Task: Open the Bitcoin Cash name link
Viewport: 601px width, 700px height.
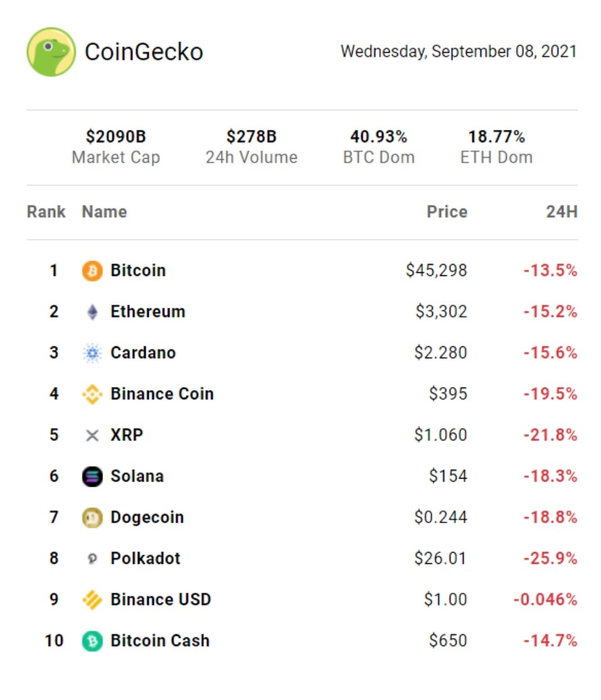Action: pos(160,640)
